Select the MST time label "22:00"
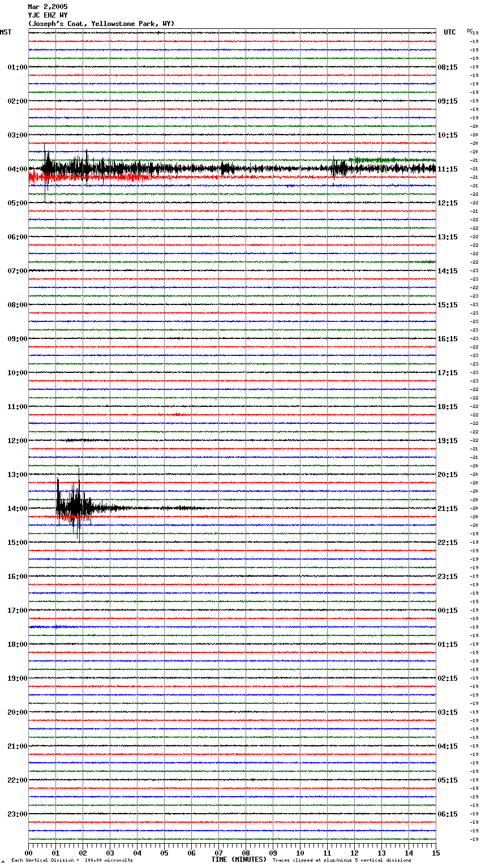The image size is (481, 868). coord(18,780)
